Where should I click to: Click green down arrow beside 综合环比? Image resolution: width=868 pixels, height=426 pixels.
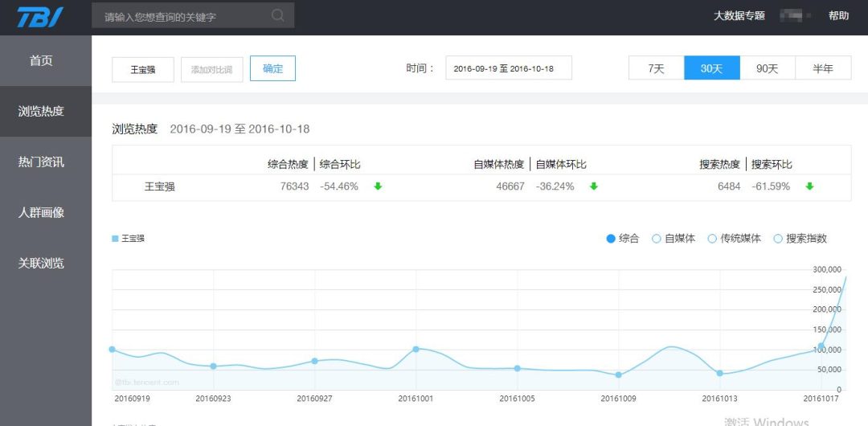[x=378, y=186]
